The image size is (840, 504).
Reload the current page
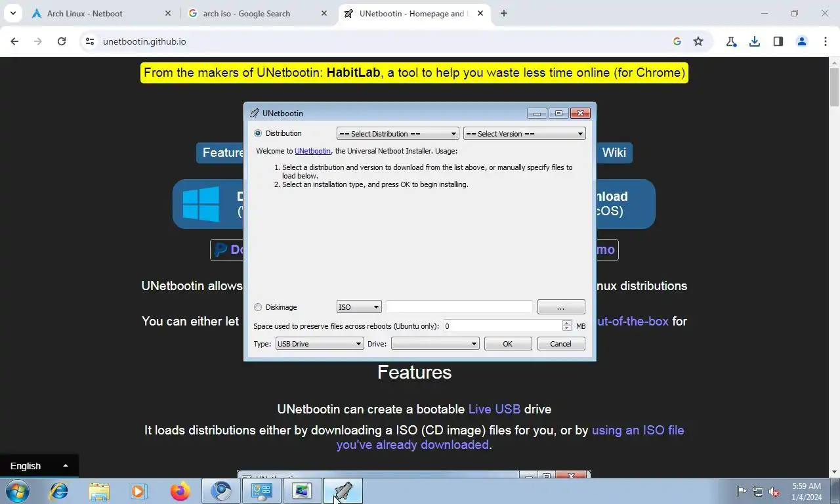click(62, 41)
